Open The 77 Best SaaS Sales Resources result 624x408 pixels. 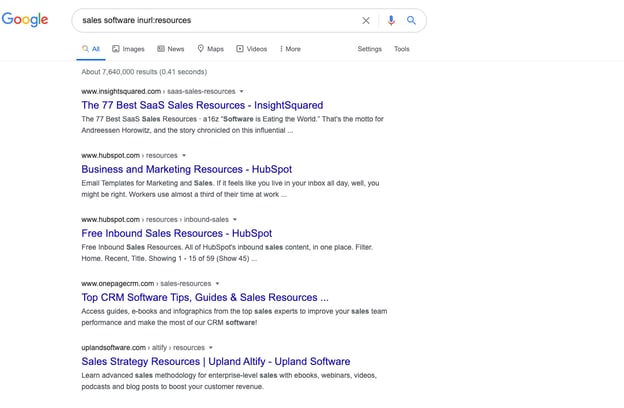click(202, 105)
